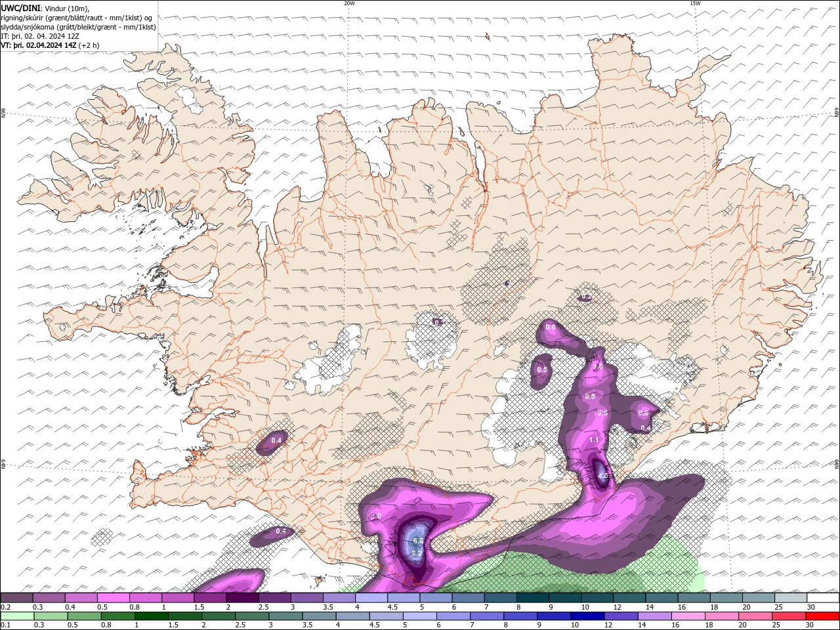
Task: Click upper legend bar number '3.5'
Action: 328,607
